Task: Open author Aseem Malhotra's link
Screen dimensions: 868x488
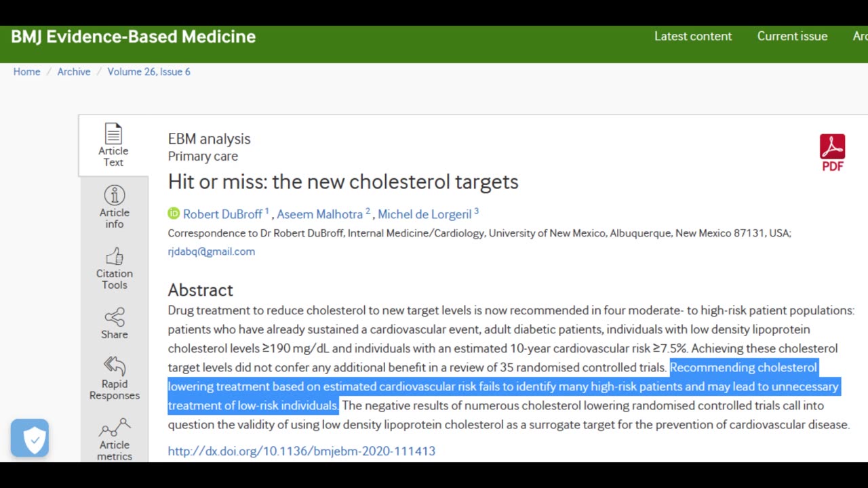Action: [320, 214]
